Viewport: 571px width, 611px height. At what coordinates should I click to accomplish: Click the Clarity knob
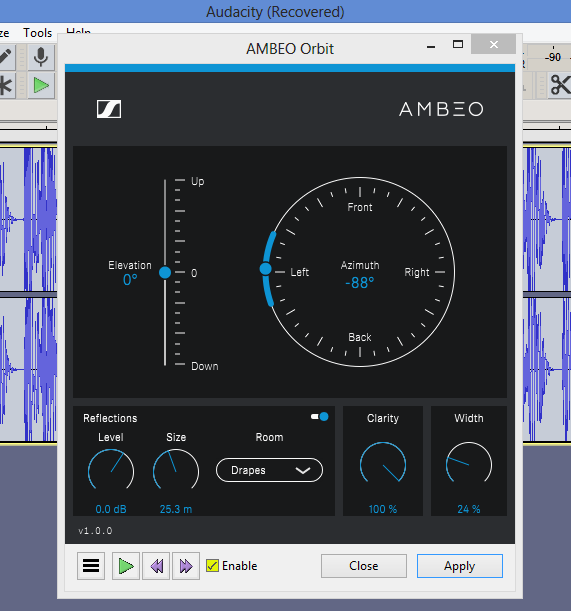(x=383, y=464)
